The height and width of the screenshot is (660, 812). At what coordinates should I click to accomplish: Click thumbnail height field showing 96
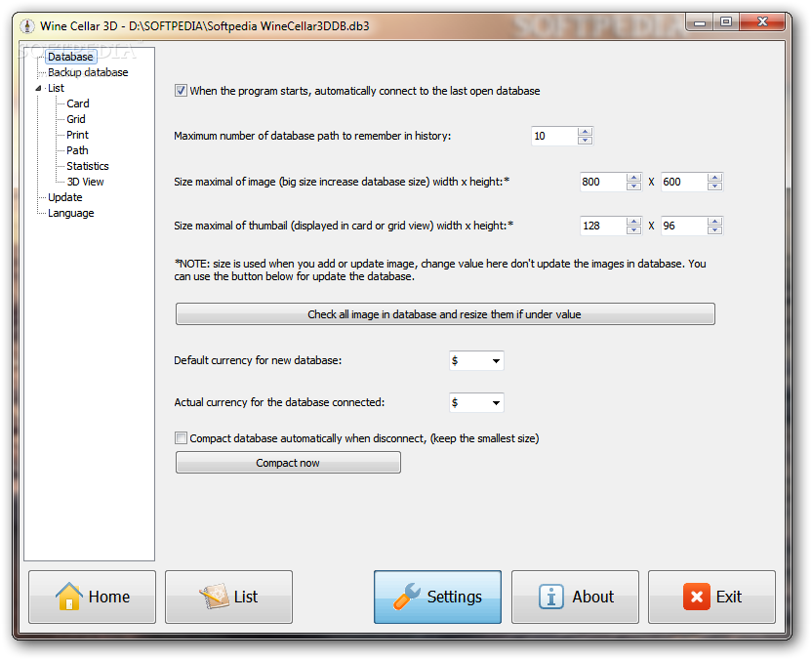pyautogui.click(x=684, y=226)
